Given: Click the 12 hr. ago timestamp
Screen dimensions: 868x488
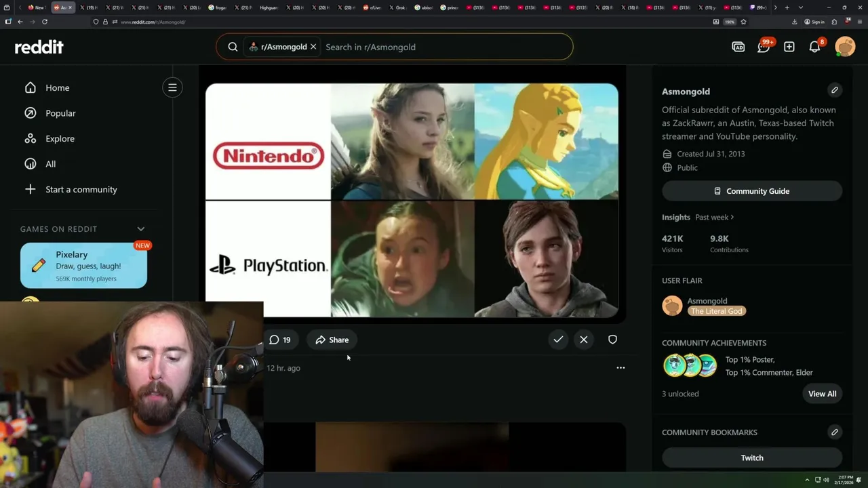Looking at the screenshot, I should [x=283, y=368].
